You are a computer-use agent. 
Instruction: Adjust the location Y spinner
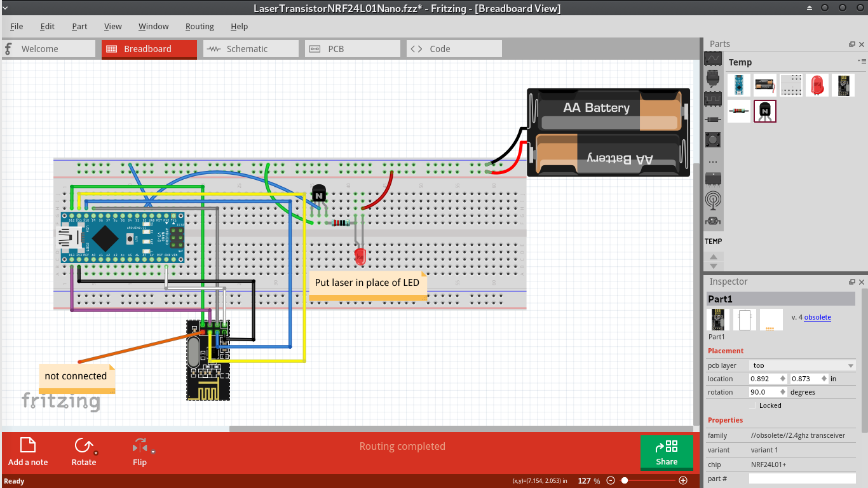tap(825, 379)
